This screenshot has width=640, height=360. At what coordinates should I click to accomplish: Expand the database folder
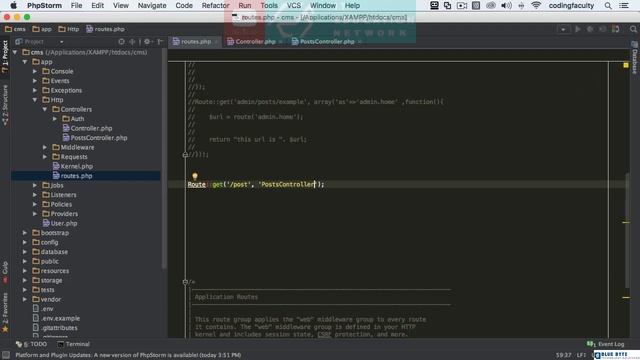tap(25, 252)
